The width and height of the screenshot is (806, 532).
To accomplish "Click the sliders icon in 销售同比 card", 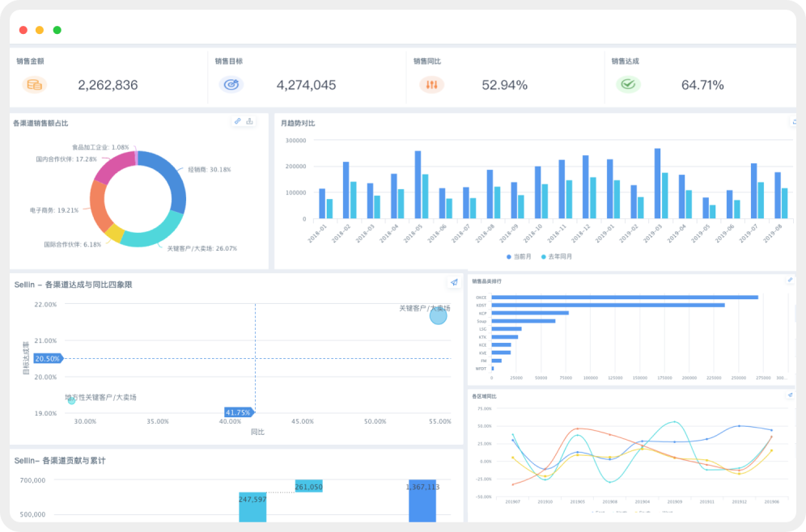I will click(431, 85).
